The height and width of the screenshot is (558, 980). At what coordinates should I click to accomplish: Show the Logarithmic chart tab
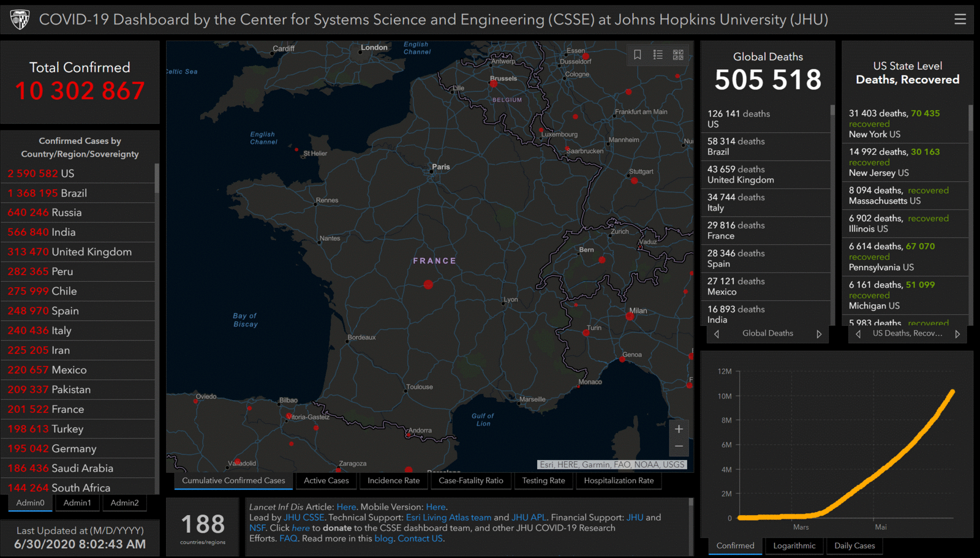tap(794, 546)
